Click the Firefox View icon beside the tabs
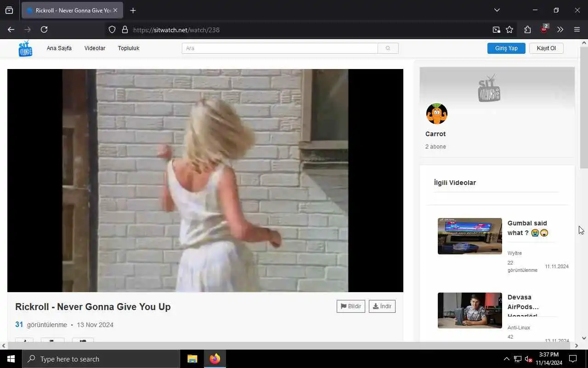Image resolution: width=588 pixels, height=368 pixels. pos(9,10)
